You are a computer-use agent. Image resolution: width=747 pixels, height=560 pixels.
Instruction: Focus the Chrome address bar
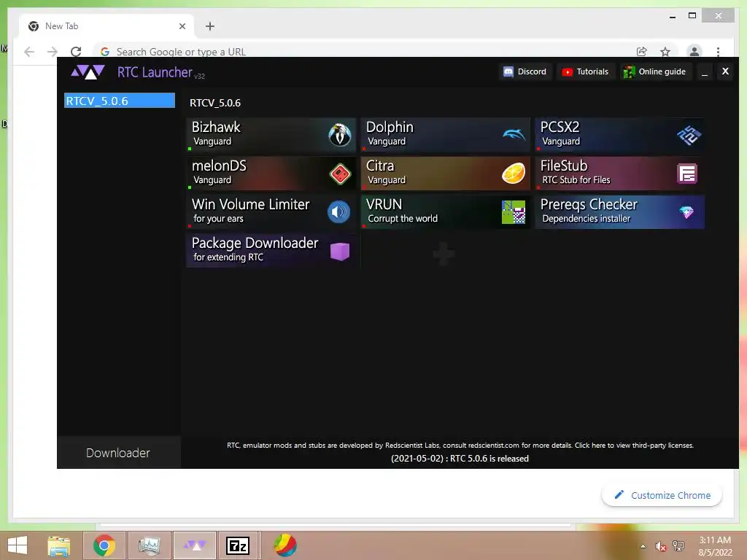pos(365,52)
